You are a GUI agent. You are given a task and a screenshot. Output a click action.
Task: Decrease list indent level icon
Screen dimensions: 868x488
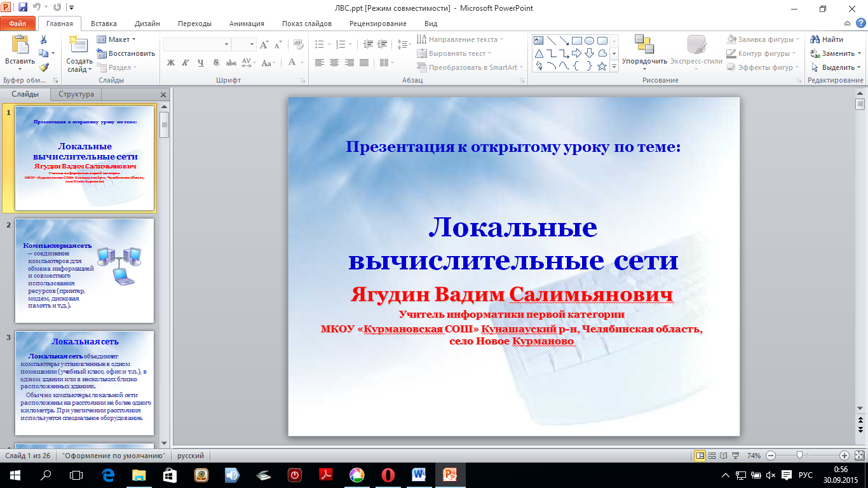click(367, 44)
